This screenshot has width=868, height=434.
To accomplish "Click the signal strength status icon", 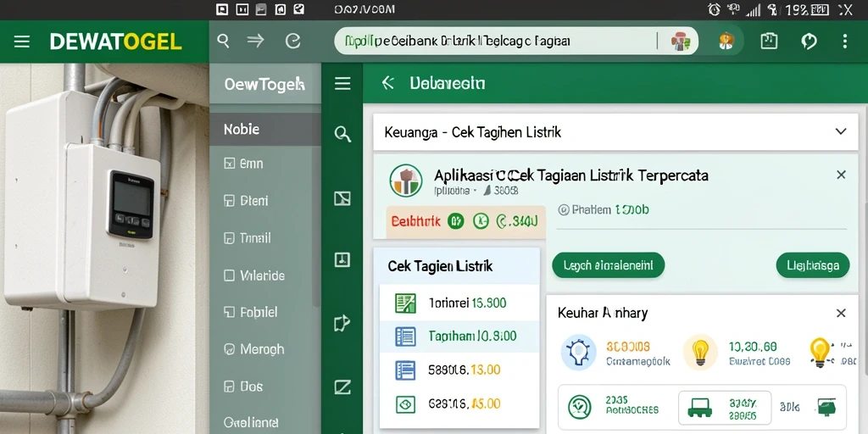I will pos(753,9).
